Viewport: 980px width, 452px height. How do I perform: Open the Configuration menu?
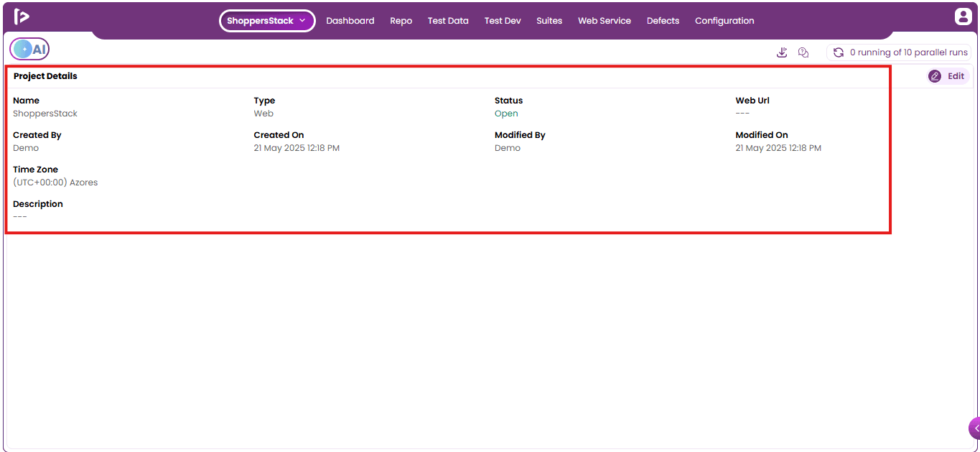pyautogui.click(x=724, y=21)
